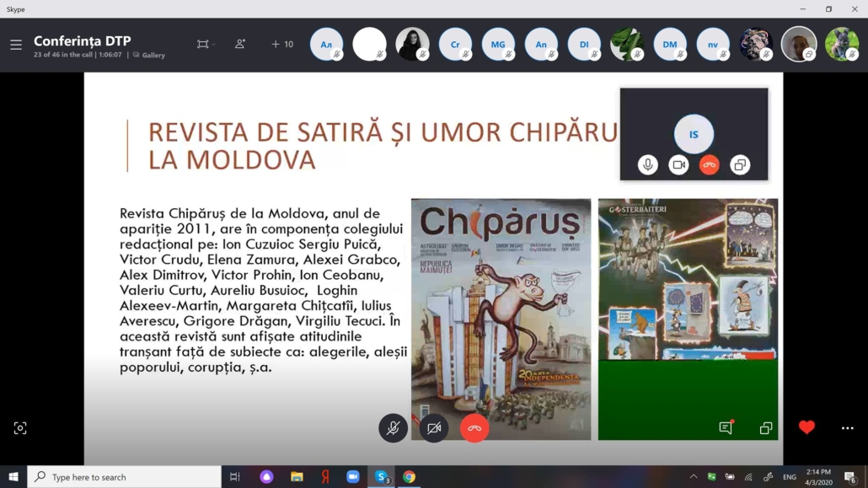Expand hidden system tray icons

pos(693,476)
